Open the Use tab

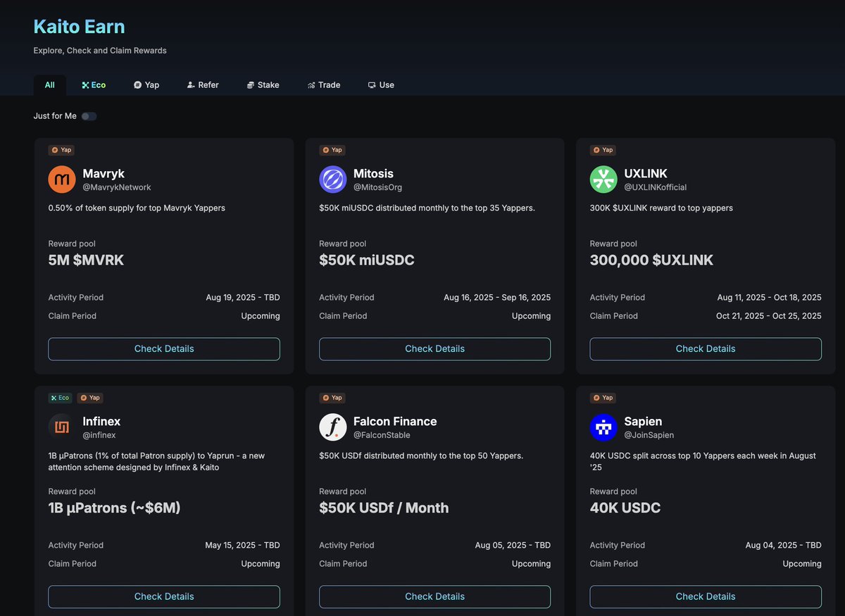(x=381, y=85)
